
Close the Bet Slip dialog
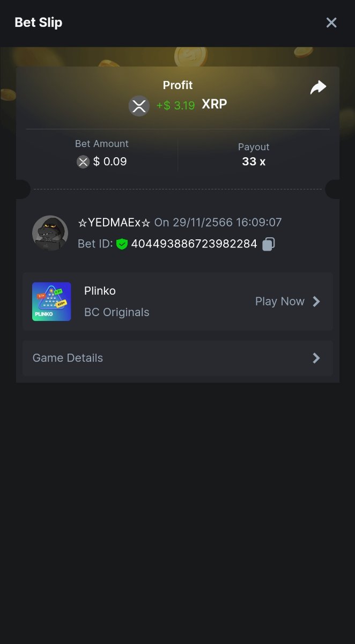tap(331, 23)
